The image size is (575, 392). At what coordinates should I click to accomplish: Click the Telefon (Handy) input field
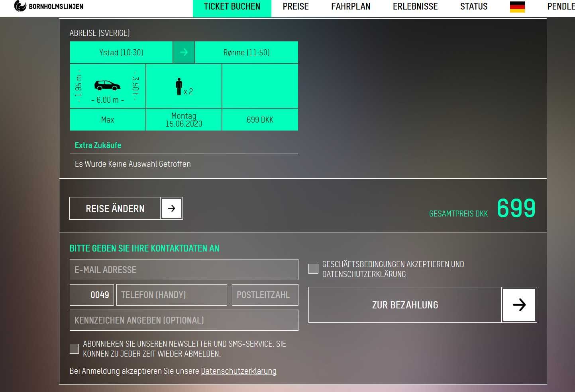point(171,295)
